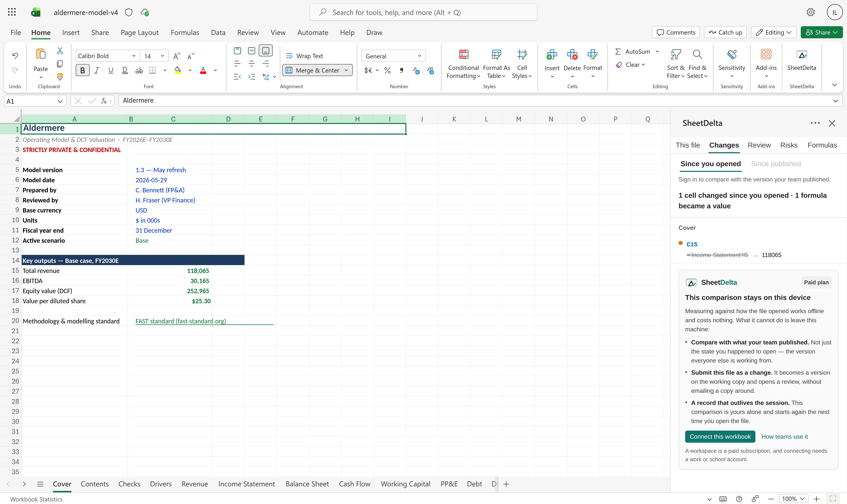Click the SheetDelta ribbon icon
The height and width of the screenshot is (504, 847).
point(801,54)
